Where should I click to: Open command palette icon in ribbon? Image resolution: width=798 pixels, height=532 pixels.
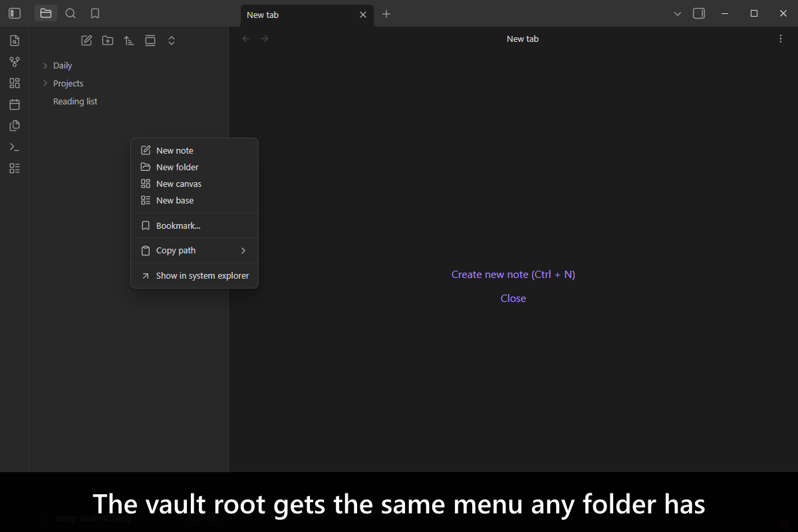pos(15,147)
